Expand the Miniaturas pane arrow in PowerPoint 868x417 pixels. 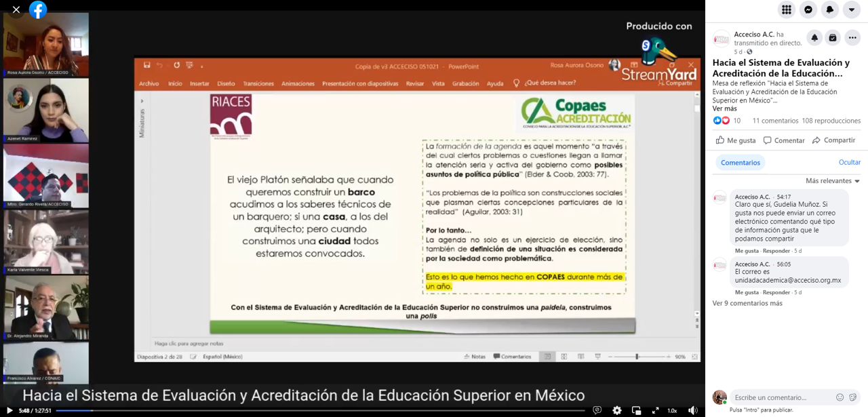pyautogui.click(x=142, y=101)
